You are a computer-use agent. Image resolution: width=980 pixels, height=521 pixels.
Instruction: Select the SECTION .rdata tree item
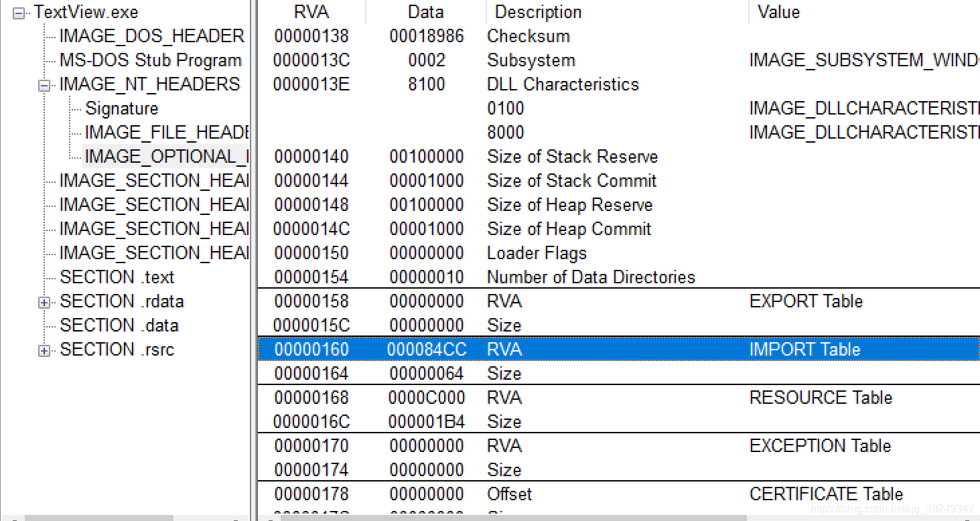[x=121, y=301]
